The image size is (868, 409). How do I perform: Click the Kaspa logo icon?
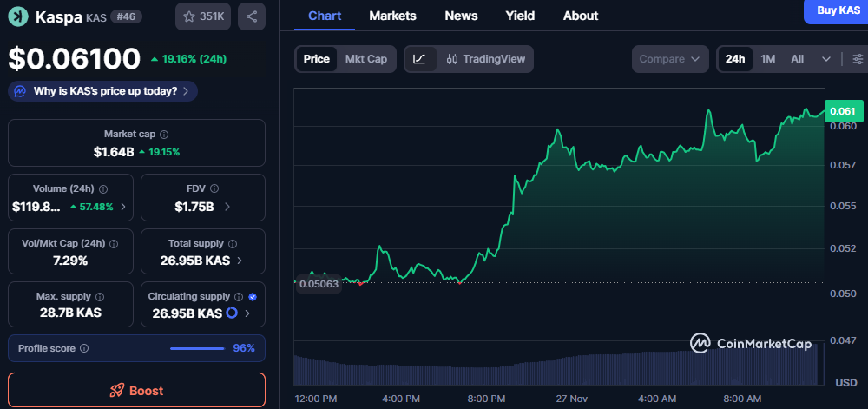(18, 16)
